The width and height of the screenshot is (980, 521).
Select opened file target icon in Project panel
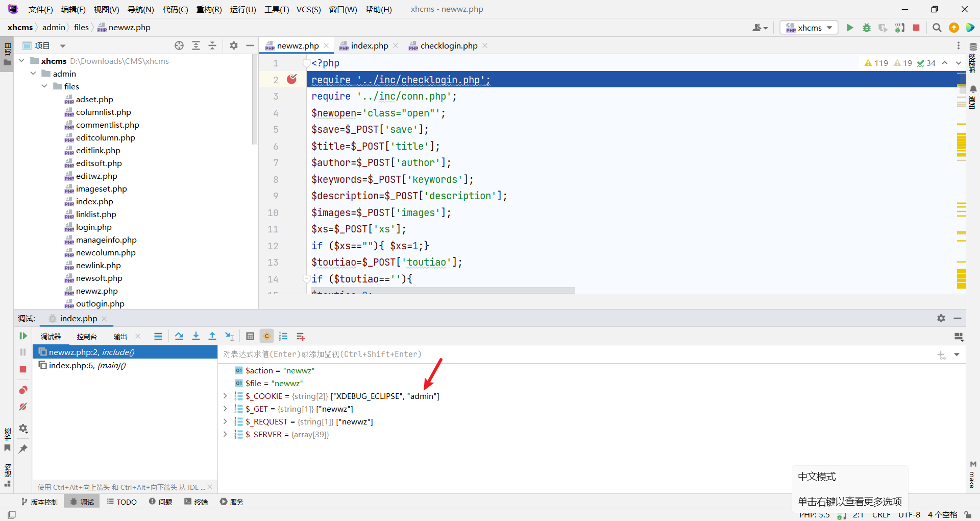[x=179, y=45]
